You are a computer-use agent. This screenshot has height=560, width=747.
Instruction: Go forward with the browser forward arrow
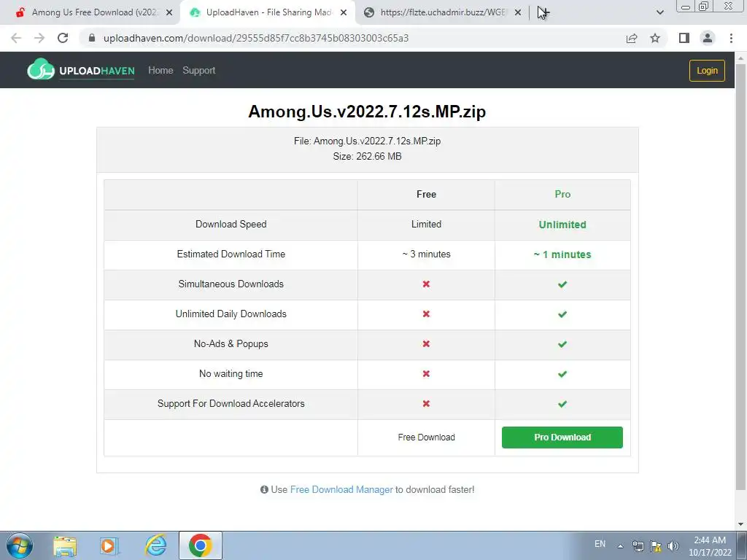click(x=39, y=38)
